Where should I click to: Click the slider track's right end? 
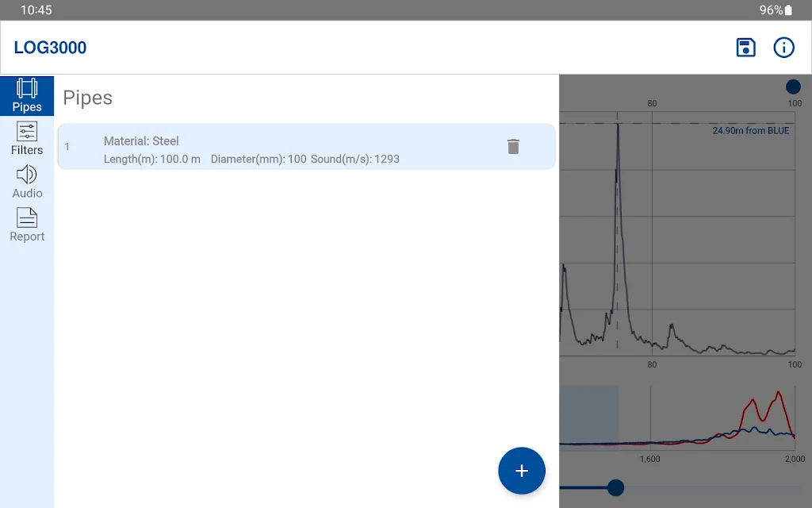pos(796,487)
